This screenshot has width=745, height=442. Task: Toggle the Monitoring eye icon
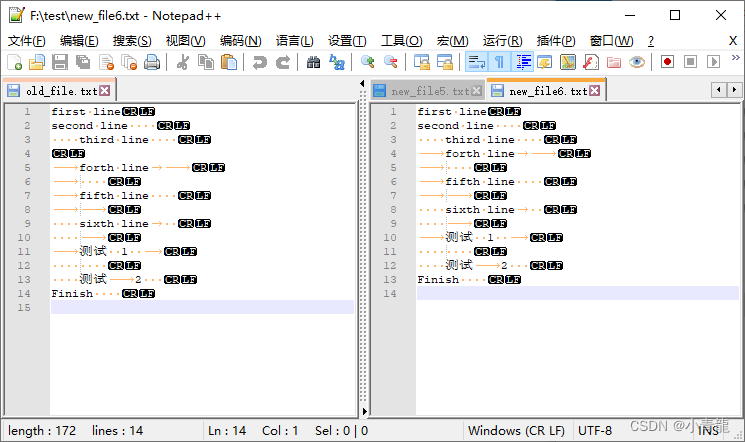pyautogui.click(x=637, y=62)
